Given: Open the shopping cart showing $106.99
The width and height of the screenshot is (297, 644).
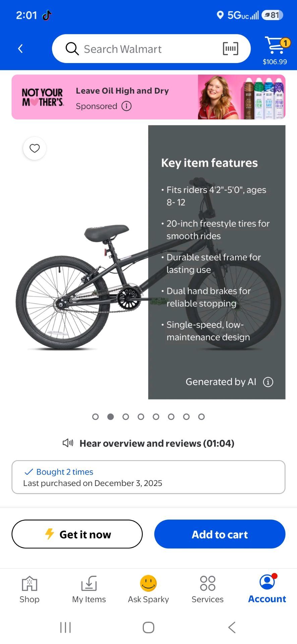Looking at the screenshot, I should [275, 51].
